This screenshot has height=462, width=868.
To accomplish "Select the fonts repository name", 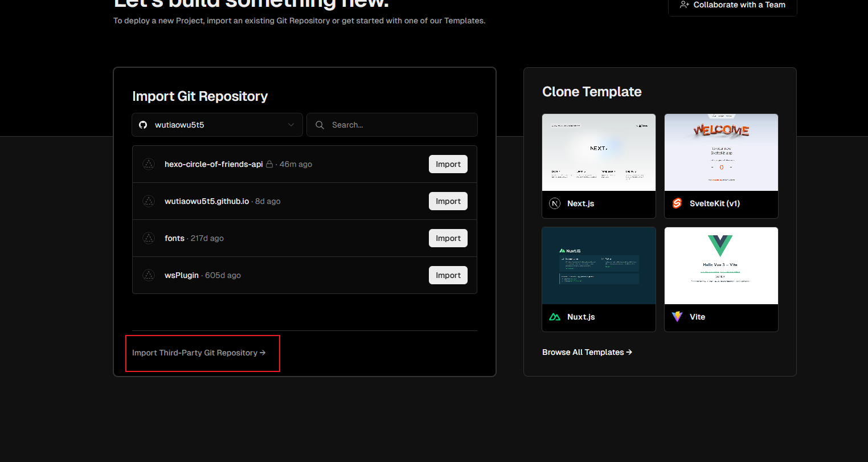I will 174,238.
